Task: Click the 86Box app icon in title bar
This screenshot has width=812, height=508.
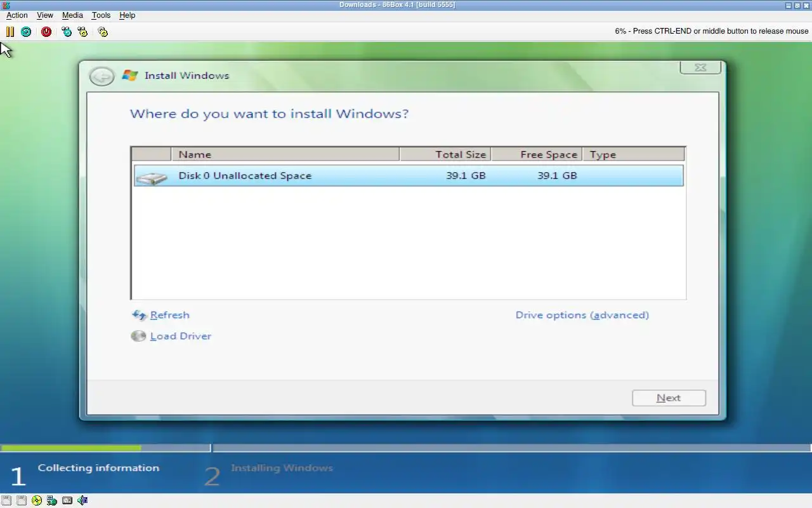Action: click(x=6, y=5)
